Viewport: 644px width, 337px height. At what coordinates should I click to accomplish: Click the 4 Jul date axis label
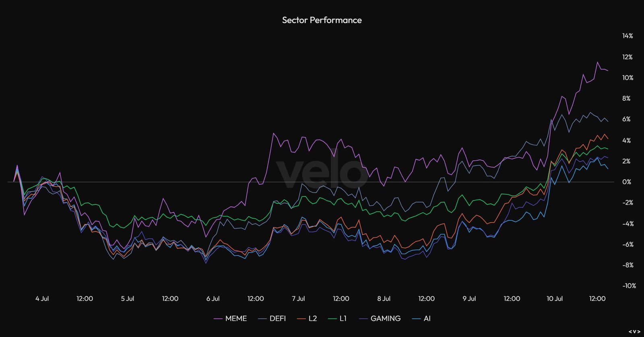42,299
